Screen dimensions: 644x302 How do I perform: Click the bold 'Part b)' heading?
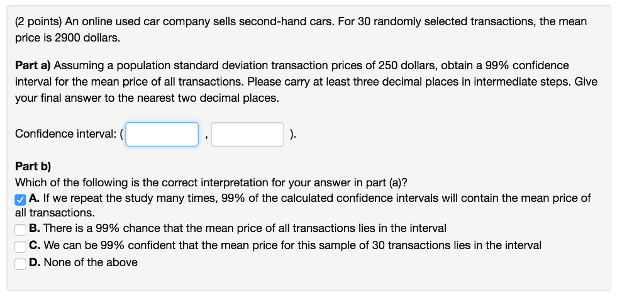[33, 166]
